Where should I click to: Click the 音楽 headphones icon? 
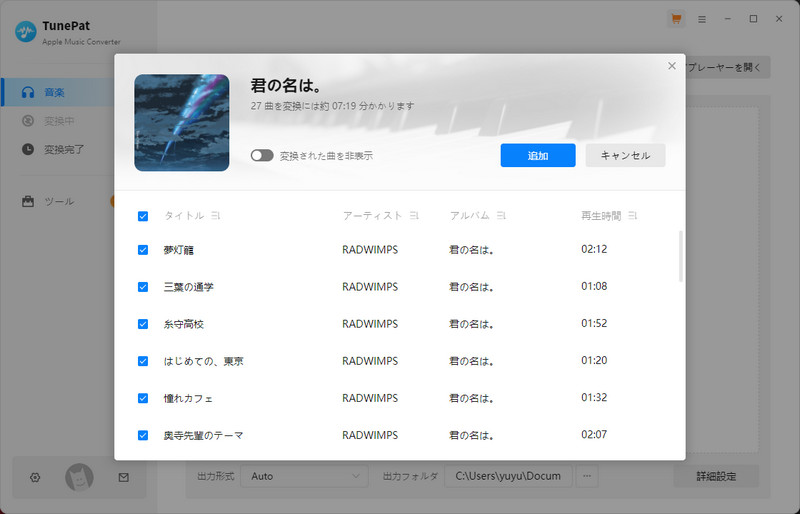(x=28, y=92)
